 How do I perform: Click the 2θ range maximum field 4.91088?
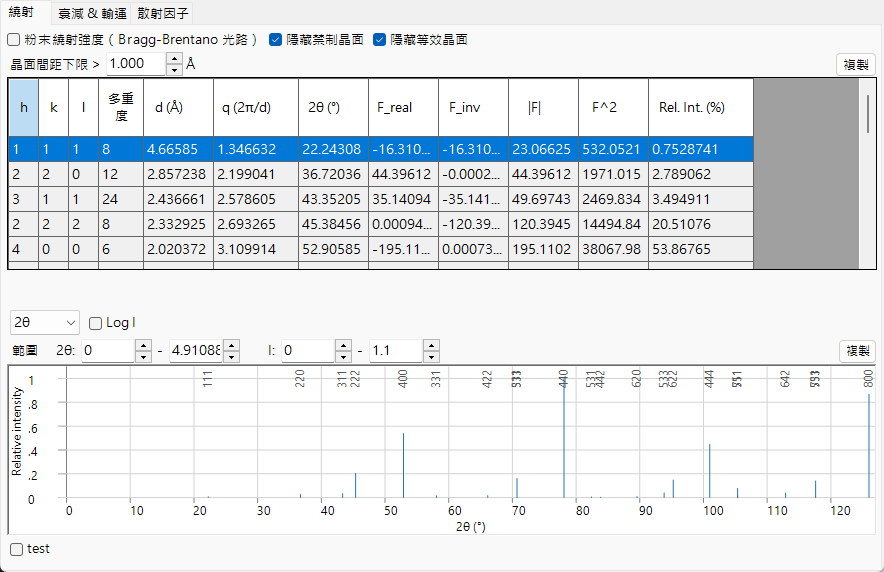pyautogui.click(x=196, y=351)
